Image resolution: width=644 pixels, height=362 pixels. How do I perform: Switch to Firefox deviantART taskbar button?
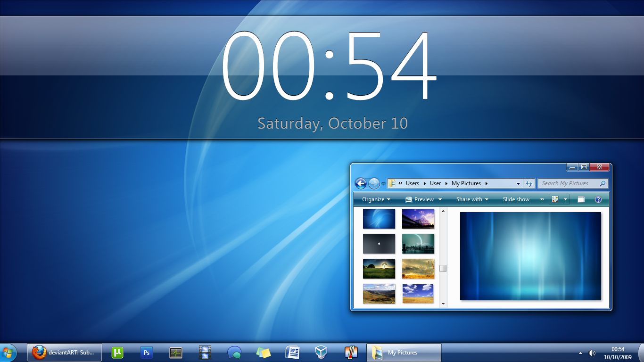point(65,352)
